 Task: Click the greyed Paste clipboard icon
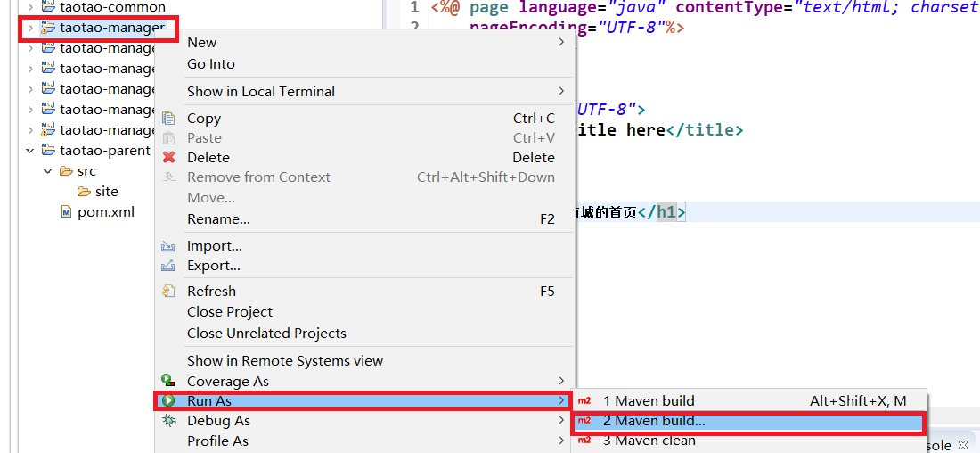(x=168, y=138)
